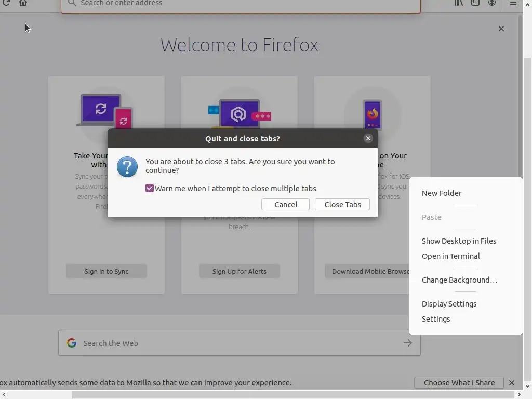Reload the page with the refresh icon
Image resolution: width=532 pixels, height=399 pixels.
tap(6, 3)
